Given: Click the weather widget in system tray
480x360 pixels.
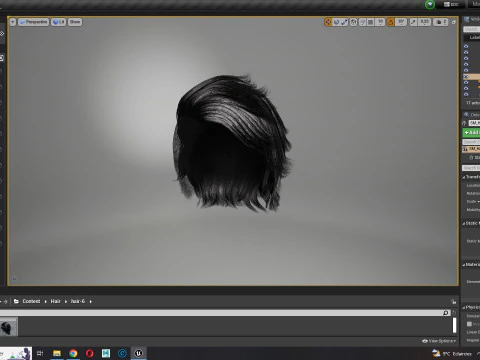Looking at the screenshot, I should click(452, 353).
